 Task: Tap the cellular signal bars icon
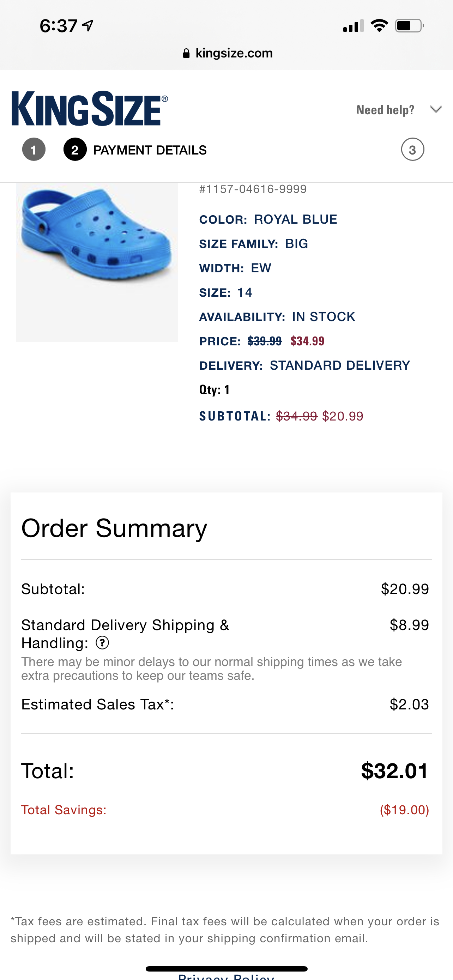click(353, 26)
